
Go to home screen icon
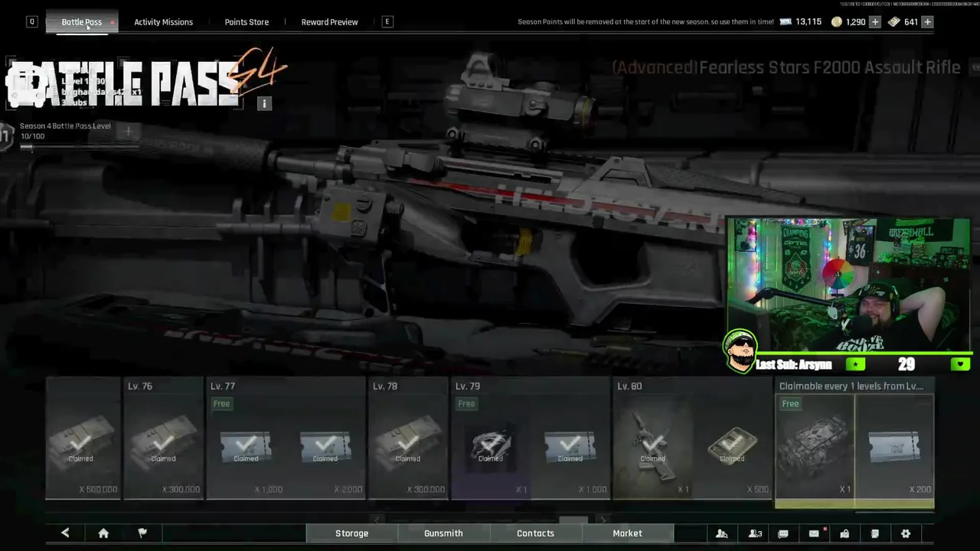coord(103,533)
